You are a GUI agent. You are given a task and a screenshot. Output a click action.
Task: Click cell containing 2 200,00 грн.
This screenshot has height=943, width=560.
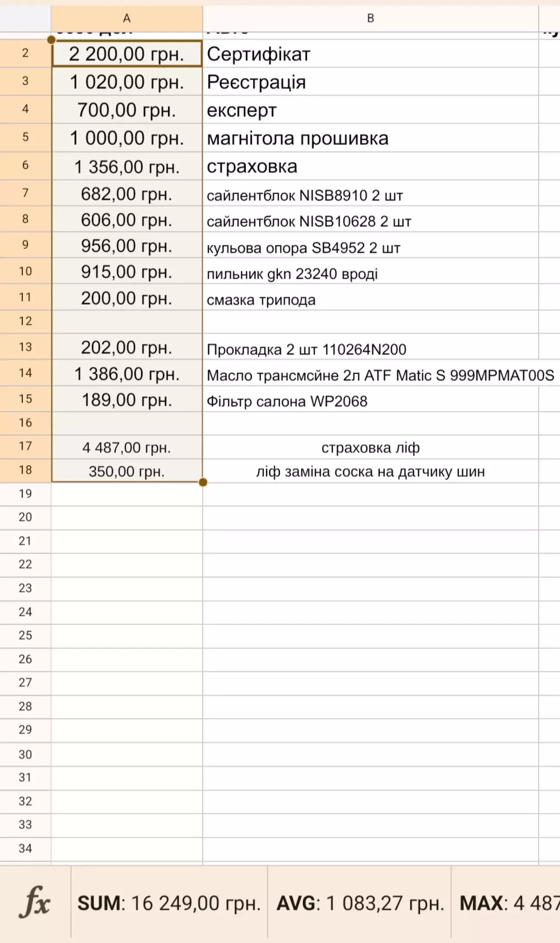click(x=127, y=54)
